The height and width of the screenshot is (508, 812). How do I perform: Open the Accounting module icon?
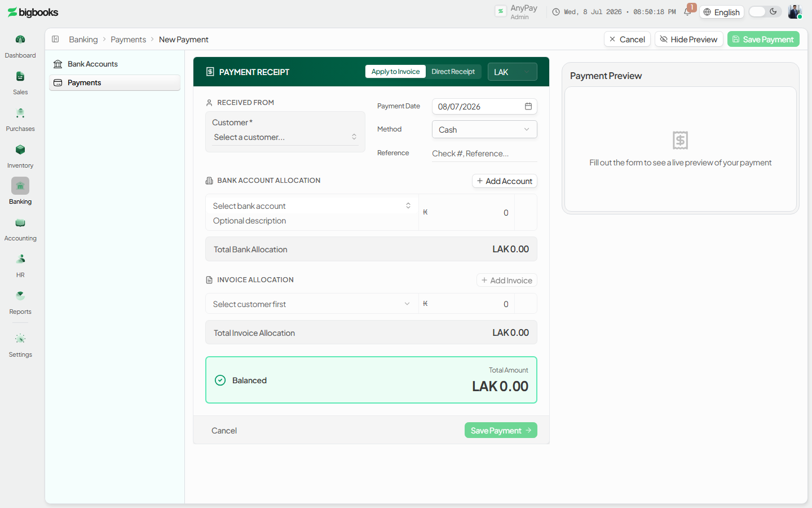tap(20, 222)
